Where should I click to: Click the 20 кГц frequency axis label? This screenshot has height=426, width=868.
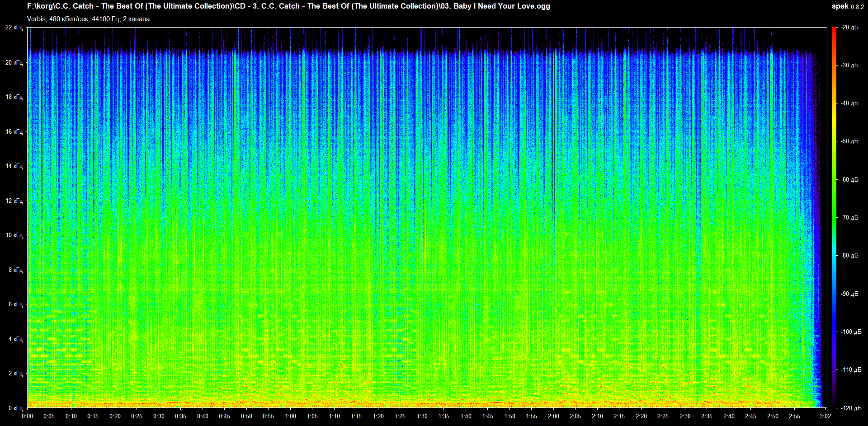(14, 62)
